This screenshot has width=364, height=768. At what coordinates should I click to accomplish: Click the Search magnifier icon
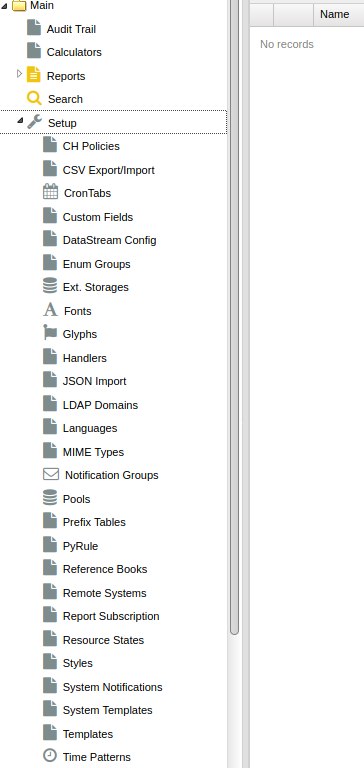pyautogui.click(x=34, y=98)
